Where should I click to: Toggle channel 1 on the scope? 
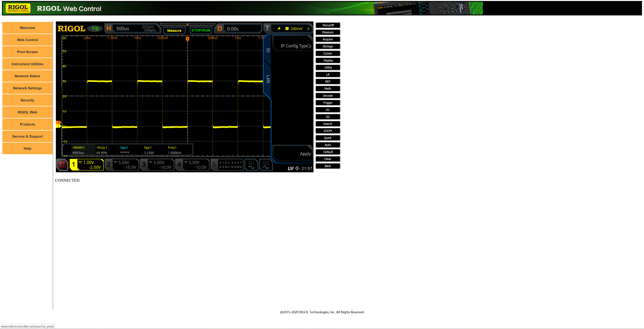point(87,165)
